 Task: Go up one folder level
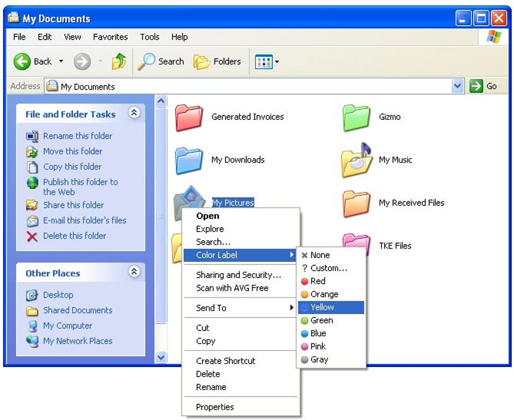coord(118,61)
